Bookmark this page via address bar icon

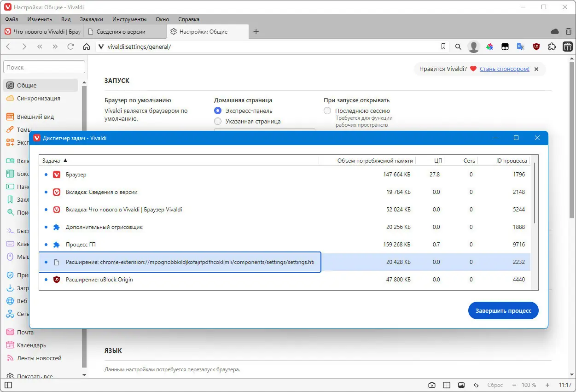tap(443, 47)
